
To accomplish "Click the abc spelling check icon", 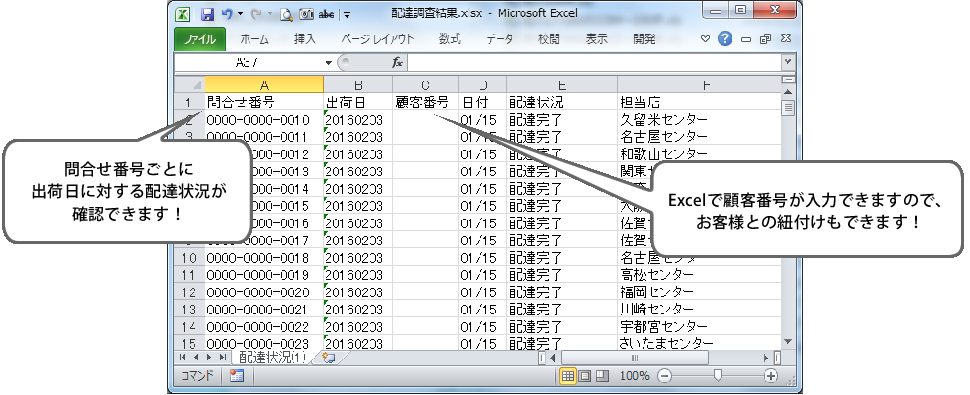I will (x=327, y=14).
